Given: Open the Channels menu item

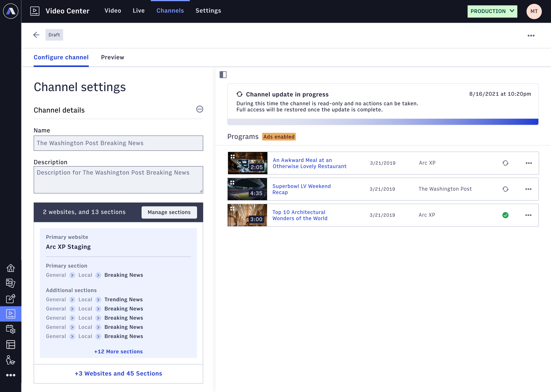Looking at the screenshot, I should pos(170,11).
